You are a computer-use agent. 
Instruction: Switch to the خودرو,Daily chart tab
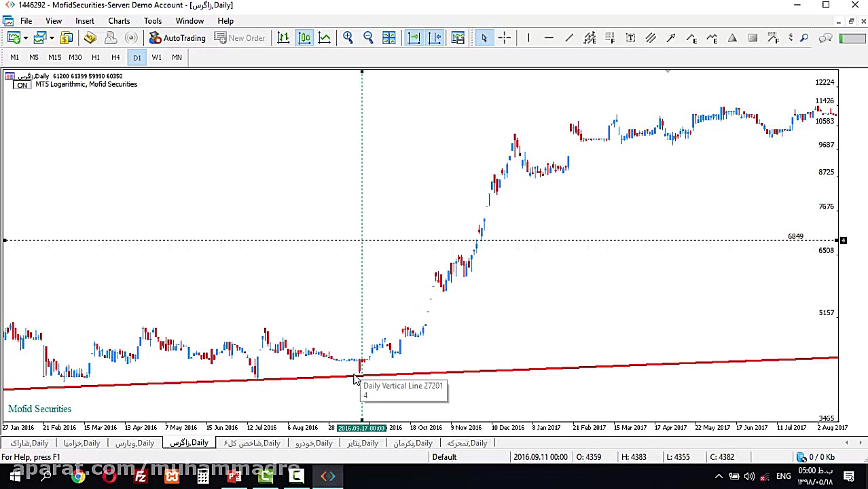314,443
